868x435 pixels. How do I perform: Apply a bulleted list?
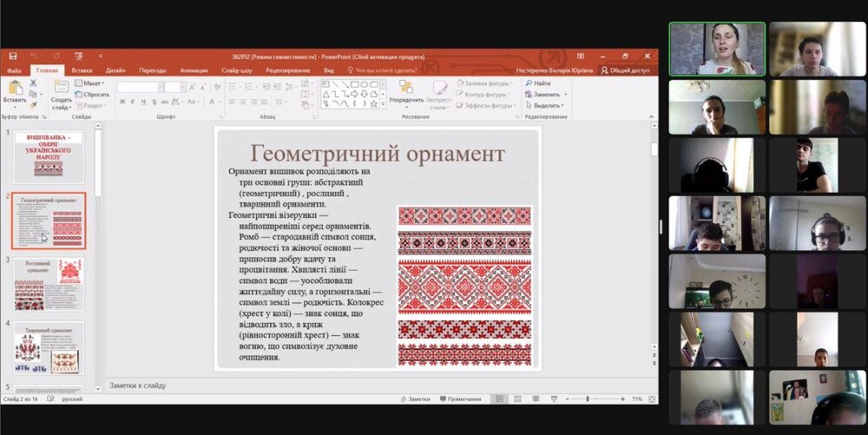[233, 87]
